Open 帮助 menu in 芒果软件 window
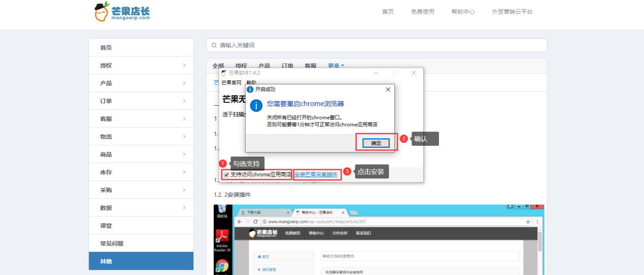Image resolution: width=644 pixels, height=275 pixels. tap(251, 82)
